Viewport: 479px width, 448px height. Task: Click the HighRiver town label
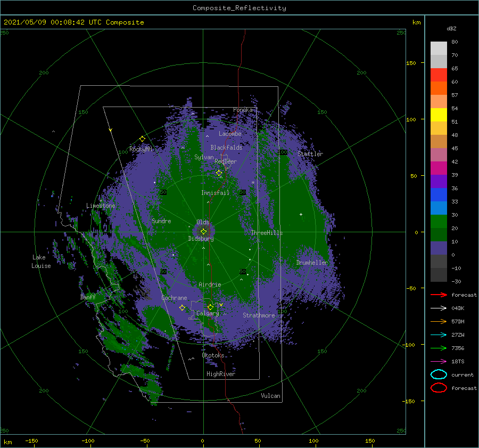pos(221,374)
